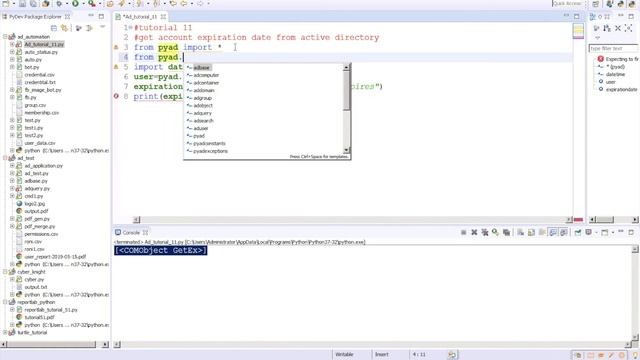
Task: Open the Package Explorer view menu arrow
Action: coord(102,27)
